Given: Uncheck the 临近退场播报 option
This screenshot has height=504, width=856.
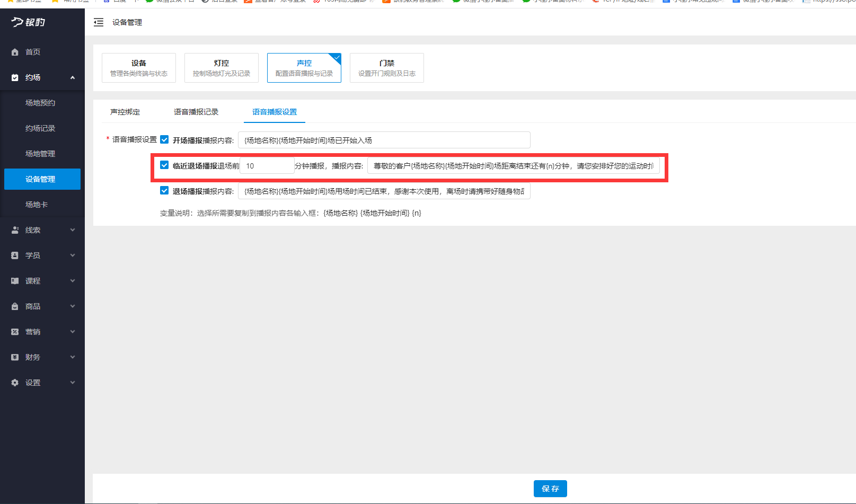Looking at the screenshot, I should tap(164, 165).
